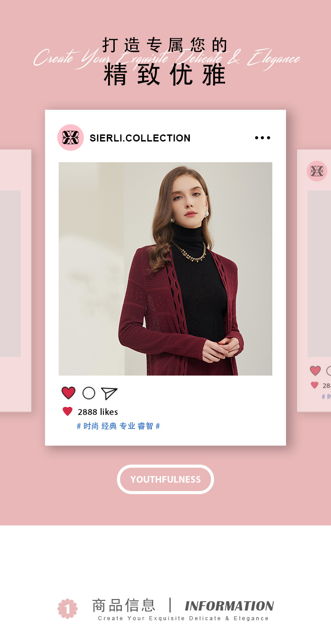Click the circle comment icon

tap(89, 393)
